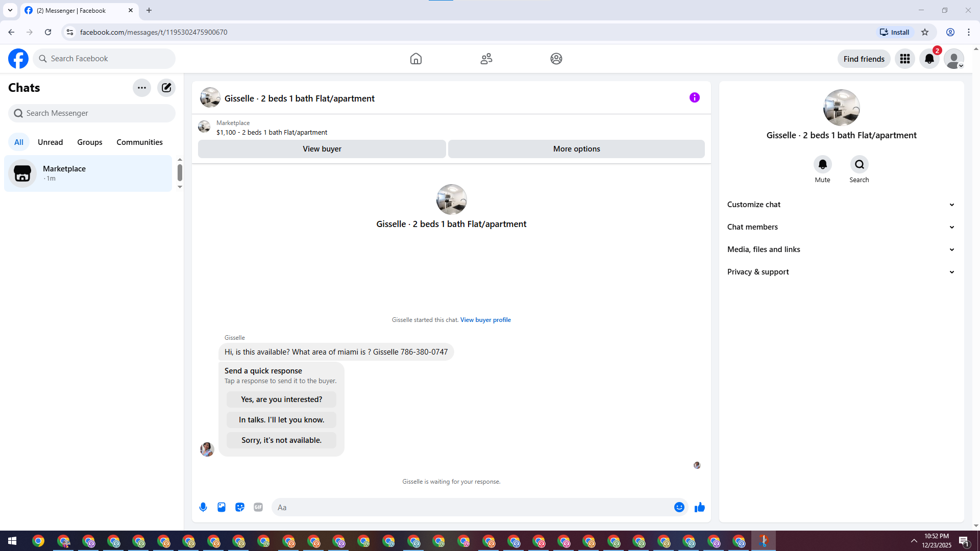Image resolution: width=980 pixels, height=551 pixels.
Task: Attach a photo with image icon
Action: coord(222,507)
